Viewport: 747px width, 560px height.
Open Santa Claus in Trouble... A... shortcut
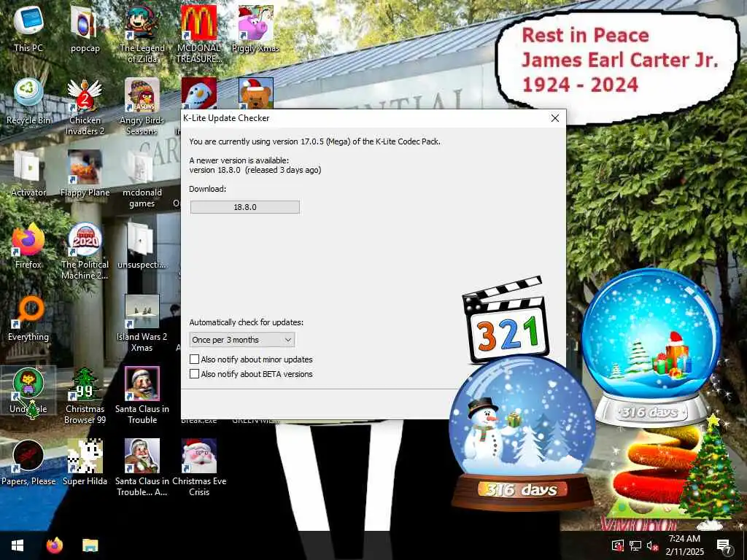(142, 469)
